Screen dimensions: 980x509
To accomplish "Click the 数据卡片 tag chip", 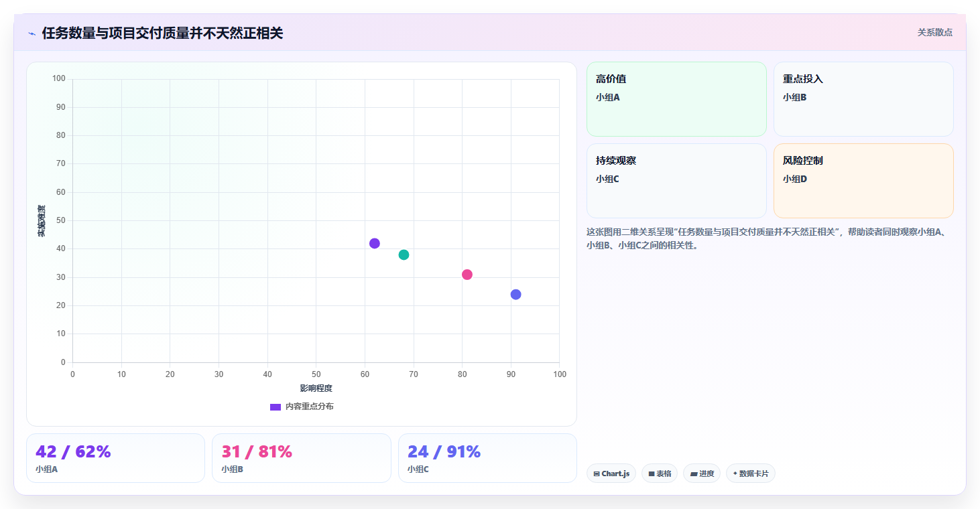I will (751, 474).
